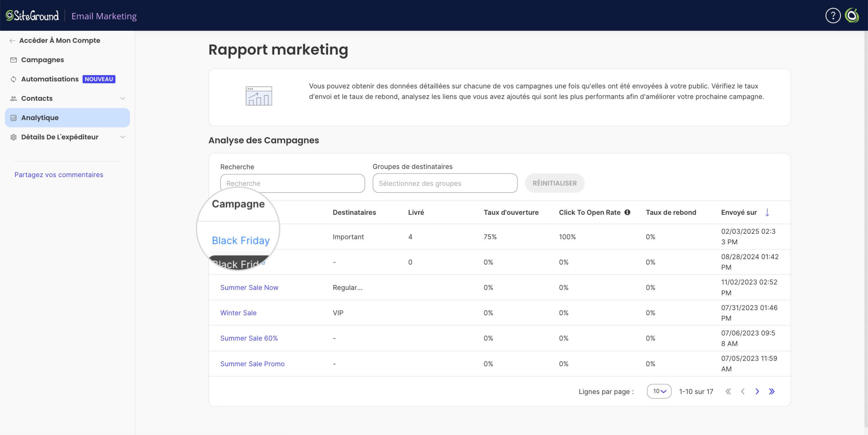Click the 07/06/2023 sent date cell
Screen dimensions: 868x435
point(748,338)
